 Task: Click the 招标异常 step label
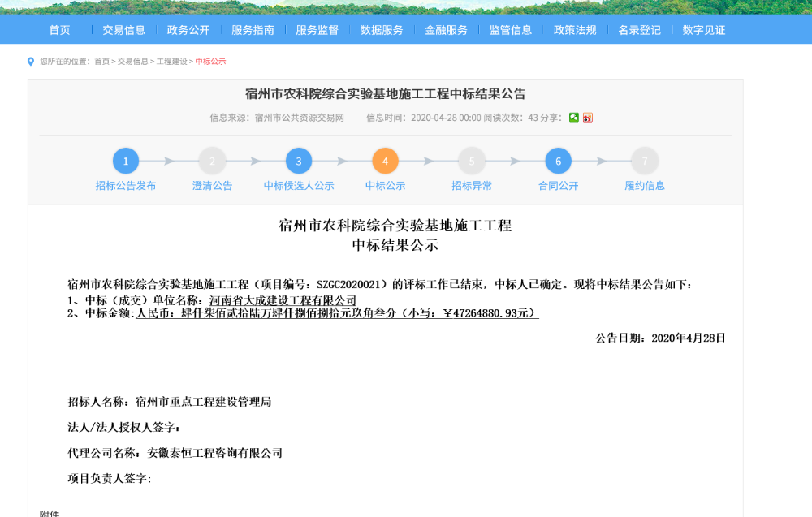pos(472,186)
